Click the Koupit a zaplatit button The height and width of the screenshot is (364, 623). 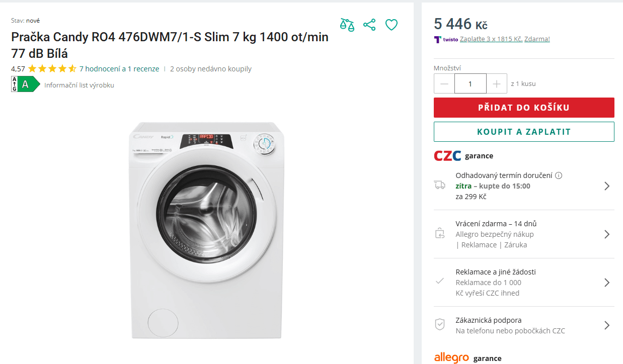coord(524,132)
